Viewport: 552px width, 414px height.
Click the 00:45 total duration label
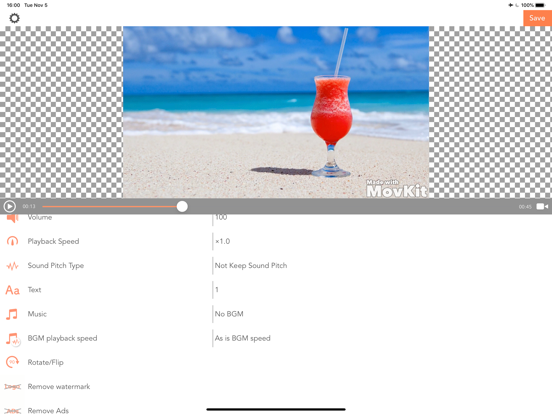coord(525,207)
